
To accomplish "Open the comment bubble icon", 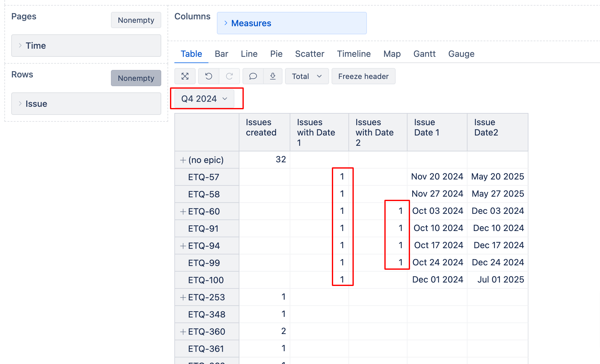I will [253, 76].
